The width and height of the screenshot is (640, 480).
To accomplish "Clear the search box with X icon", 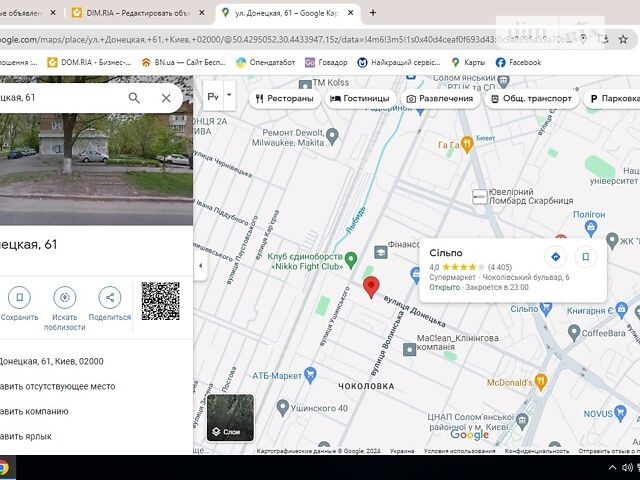I will tap(166, 98).
